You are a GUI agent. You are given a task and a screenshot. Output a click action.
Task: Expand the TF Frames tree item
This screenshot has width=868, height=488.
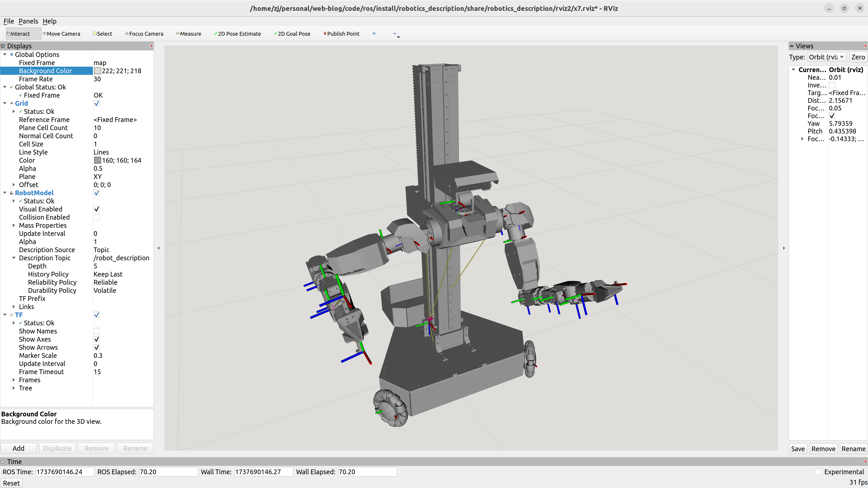[14, 380]
